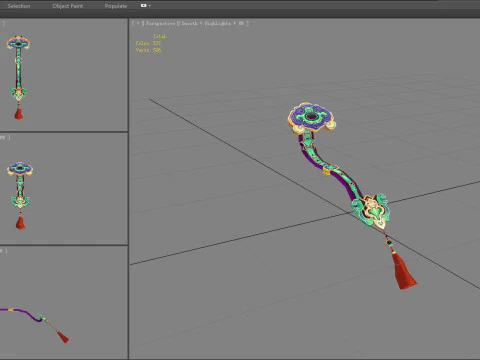Image resolution: width=480 pixels, height=360 pixels.
Task: Click the purple flower head of the scepter
Action: click(x=311, y=117)
